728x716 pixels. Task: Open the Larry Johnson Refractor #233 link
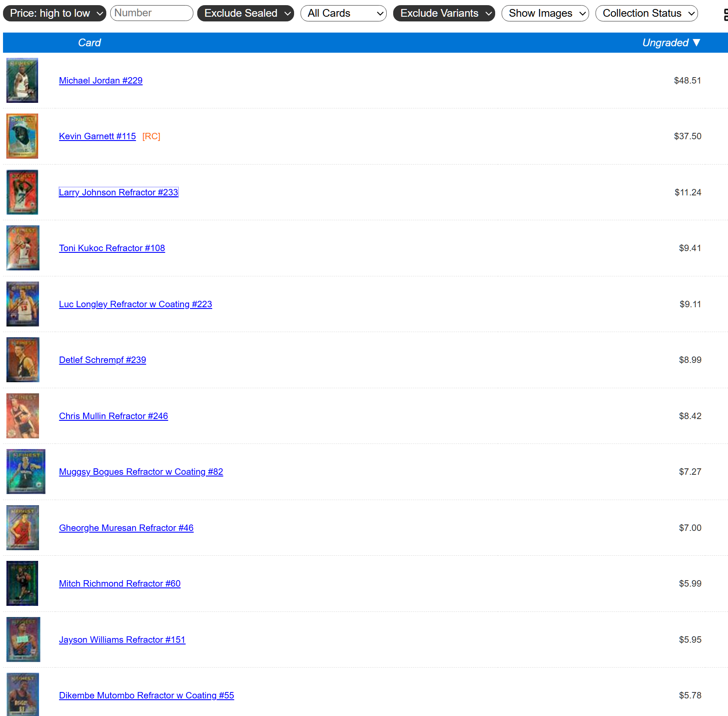pyautogui.click(x=118, y=192)
